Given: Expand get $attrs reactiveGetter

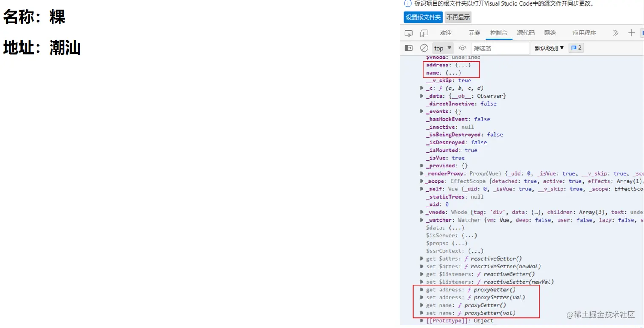Looking at the screenshot, I should 422,259.
